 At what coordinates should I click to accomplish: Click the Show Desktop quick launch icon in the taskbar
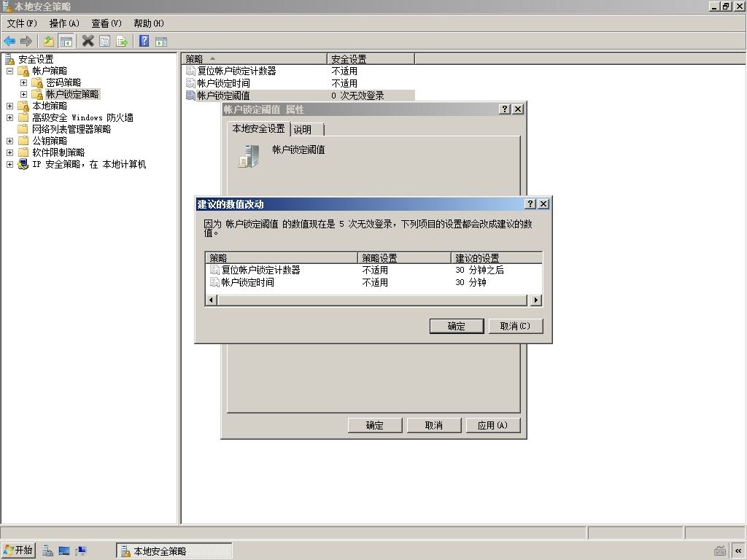64,551
